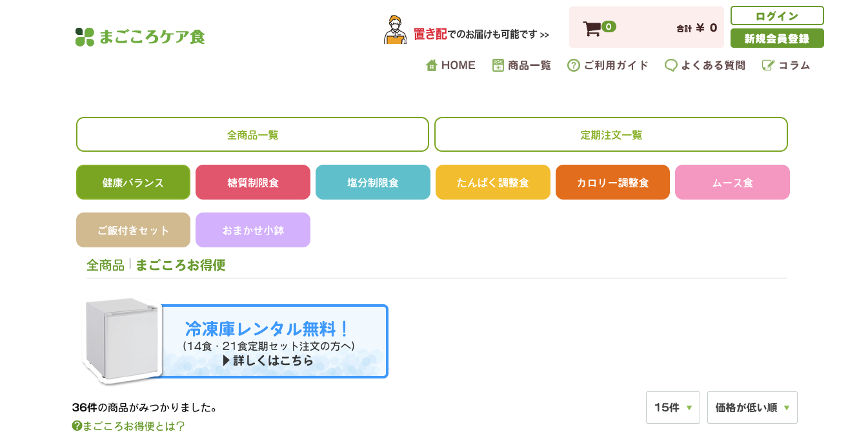Open the shopping cart icon

point(593,27)
